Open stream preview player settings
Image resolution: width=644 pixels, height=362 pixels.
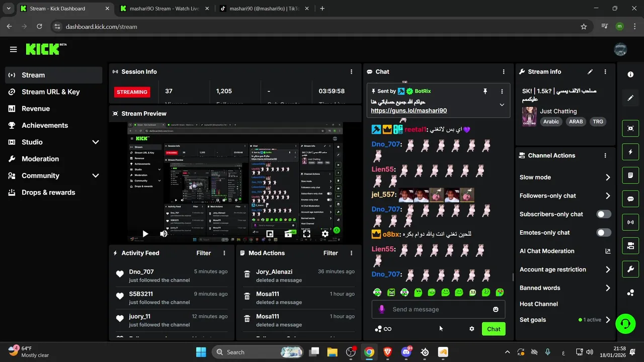pyautogui.click(x=325, y=234)
